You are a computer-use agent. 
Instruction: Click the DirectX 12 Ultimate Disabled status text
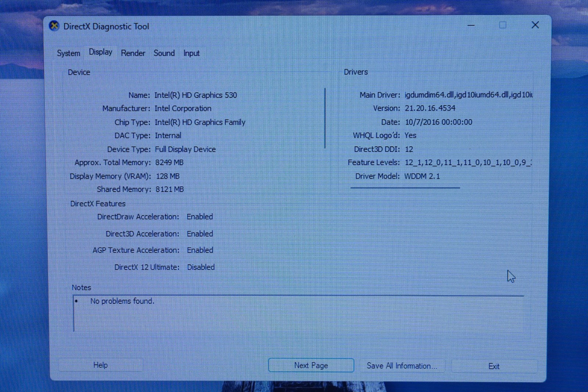201,267
